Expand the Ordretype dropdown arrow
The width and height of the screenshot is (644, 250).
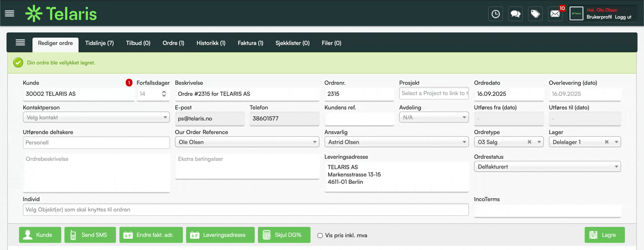coord(539,142)
